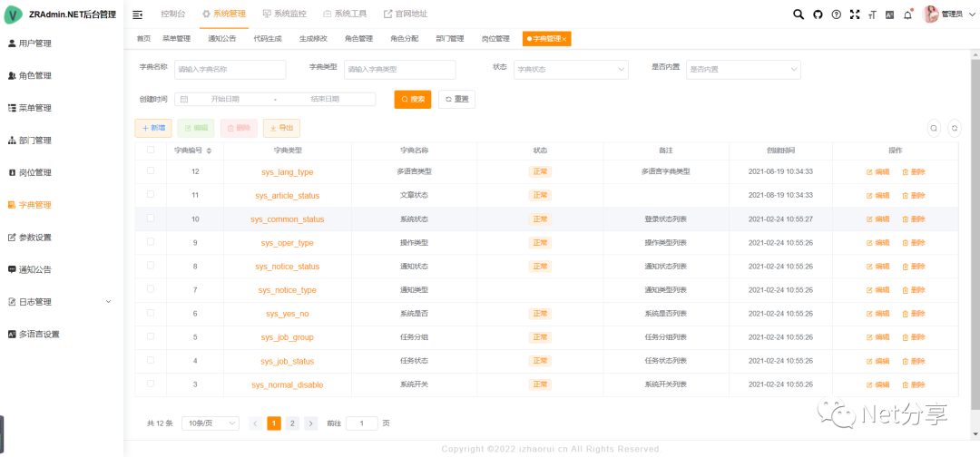Edit the sys_job_status row
This screenshot has width=980, height=457.
(x=877, y=361)
